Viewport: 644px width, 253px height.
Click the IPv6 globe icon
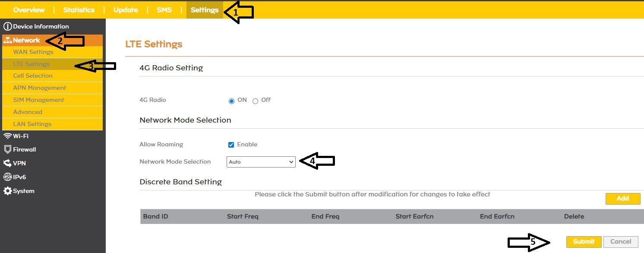click(7, 177)
